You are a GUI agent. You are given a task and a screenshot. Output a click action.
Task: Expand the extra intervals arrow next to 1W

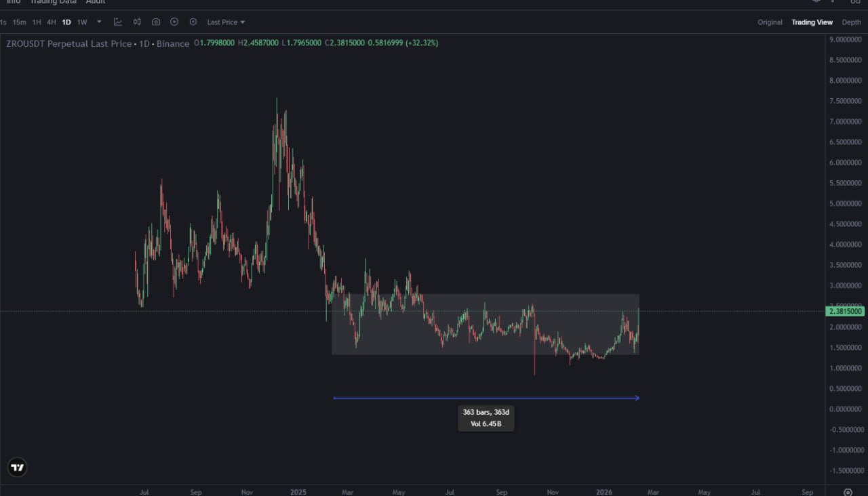point(98,22)
